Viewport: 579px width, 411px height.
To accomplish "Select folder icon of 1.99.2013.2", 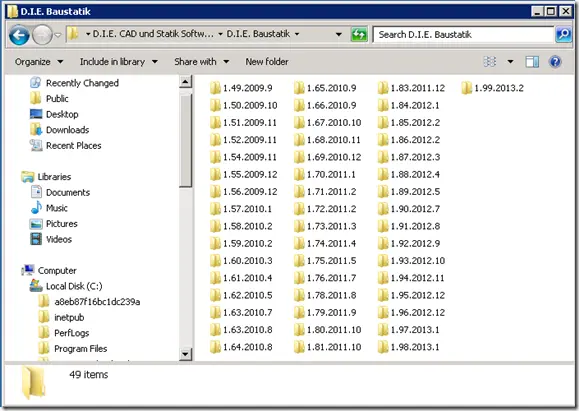I will coord(467,88).
